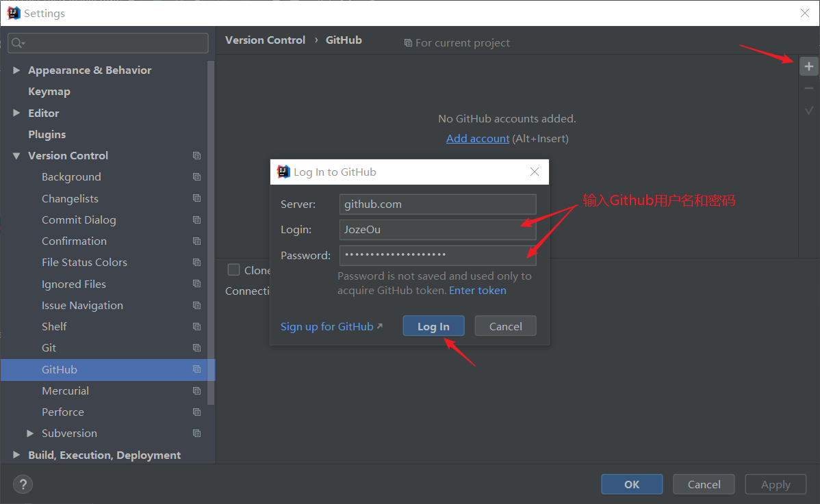Click the IntelliJ icon in Settings title bar
This screenshot has height=504, width=820.
14,12
